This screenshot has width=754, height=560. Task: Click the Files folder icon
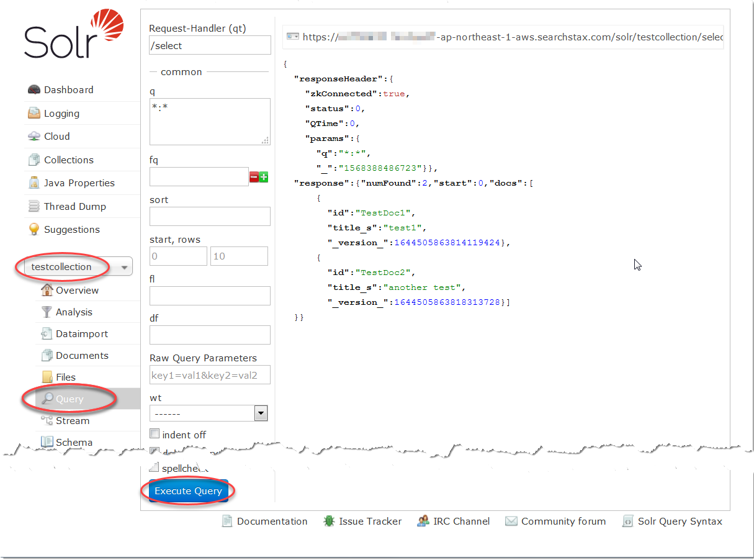47,377
